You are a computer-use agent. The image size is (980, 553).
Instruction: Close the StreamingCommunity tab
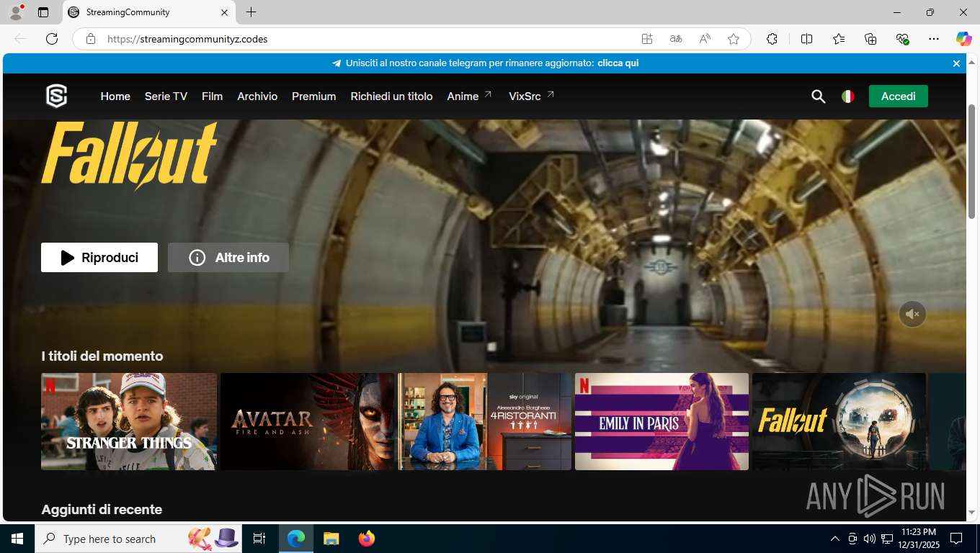coord(224,12)
